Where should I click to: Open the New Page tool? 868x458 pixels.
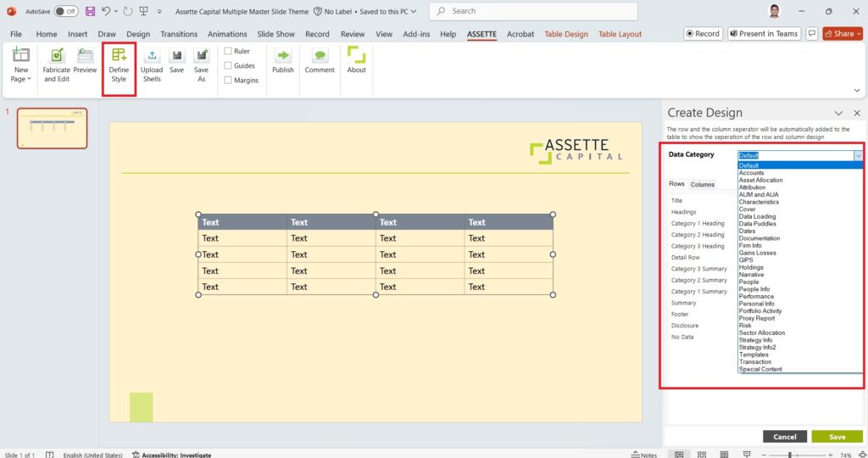click(x=21, y=64)
